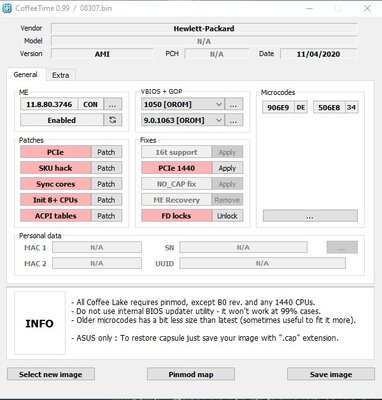
Task: Click the Vendor Hewlett-Packard field
Action: [204, 28]
